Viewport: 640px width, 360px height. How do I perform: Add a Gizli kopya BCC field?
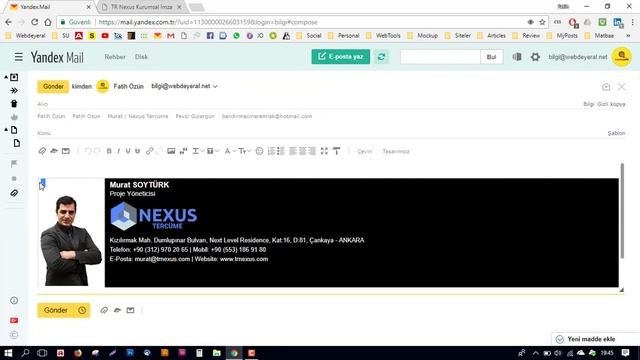click(x=611, y=104)
